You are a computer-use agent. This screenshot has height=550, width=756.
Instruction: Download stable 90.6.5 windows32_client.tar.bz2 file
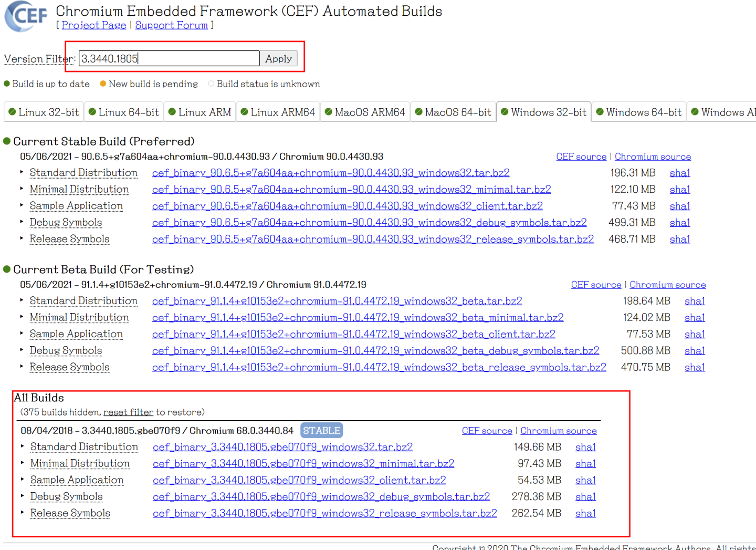pyautogui.click(x=348, y=206)
